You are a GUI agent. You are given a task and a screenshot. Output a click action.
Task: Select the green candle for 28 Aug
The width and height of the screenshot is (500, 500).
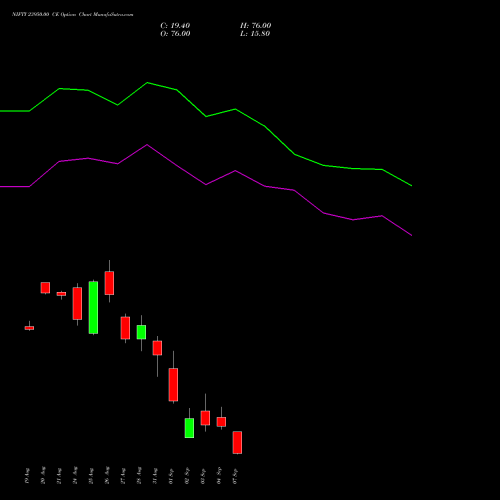click(141, 332)
